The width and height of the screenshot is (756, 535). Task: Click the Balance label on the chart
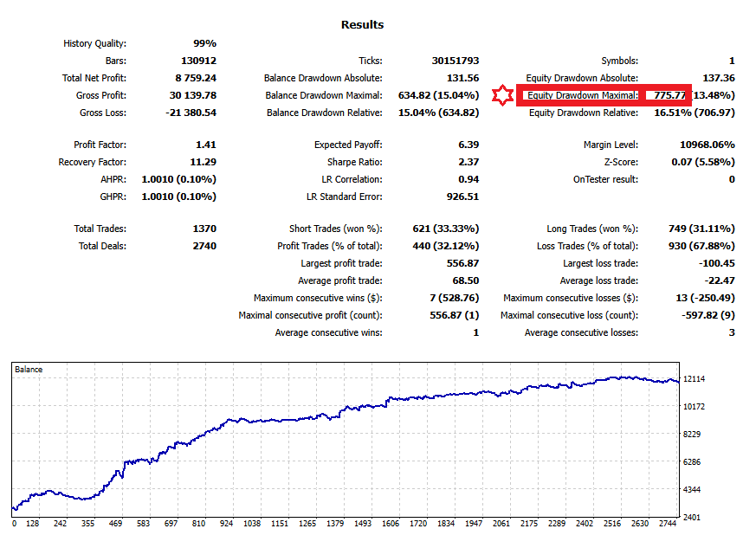point(30,369)
